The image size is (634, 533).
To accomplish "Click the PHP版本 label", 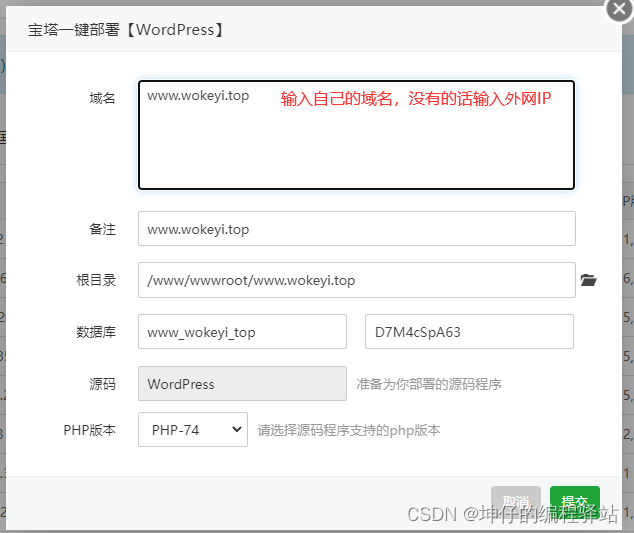I will [x=89, y=430].
